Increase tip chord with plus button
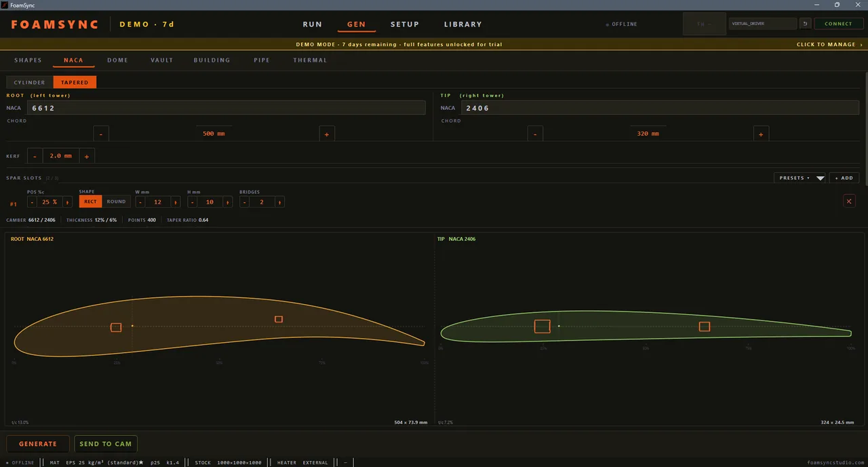 [x=760, y=134]
